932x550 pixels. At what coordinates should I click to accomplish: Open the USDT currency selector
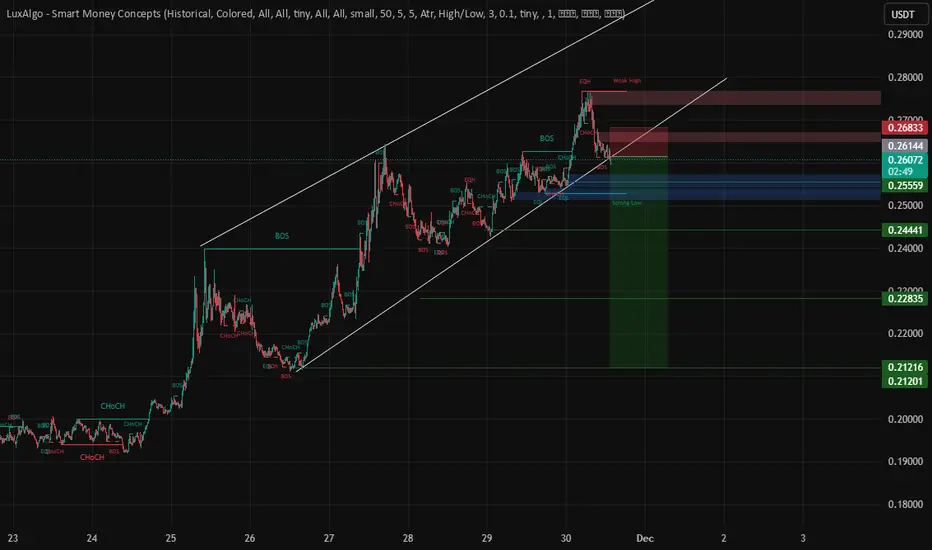[905, 14]
